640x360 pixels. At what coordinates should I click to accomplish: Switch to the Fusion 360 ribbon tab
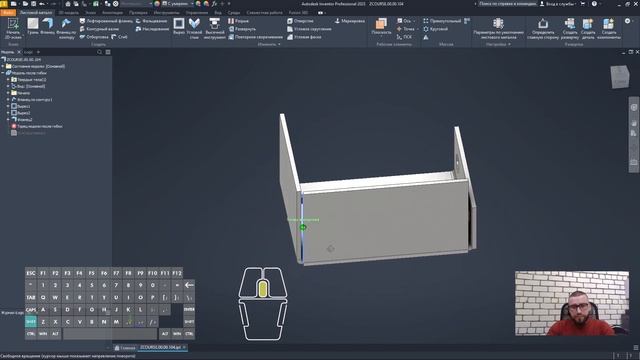pos(298,13)
